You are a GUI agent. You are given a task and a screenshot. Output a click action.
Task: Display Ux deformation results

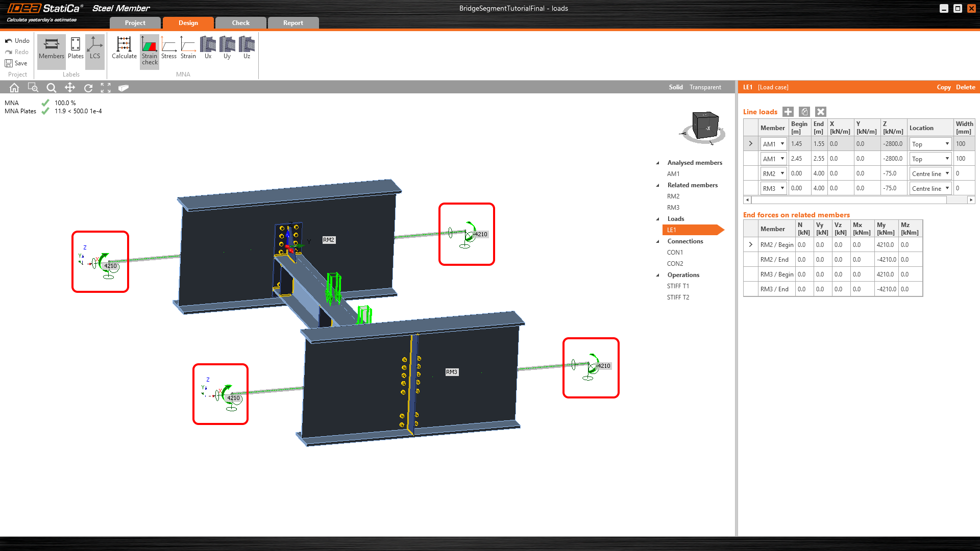208,48
